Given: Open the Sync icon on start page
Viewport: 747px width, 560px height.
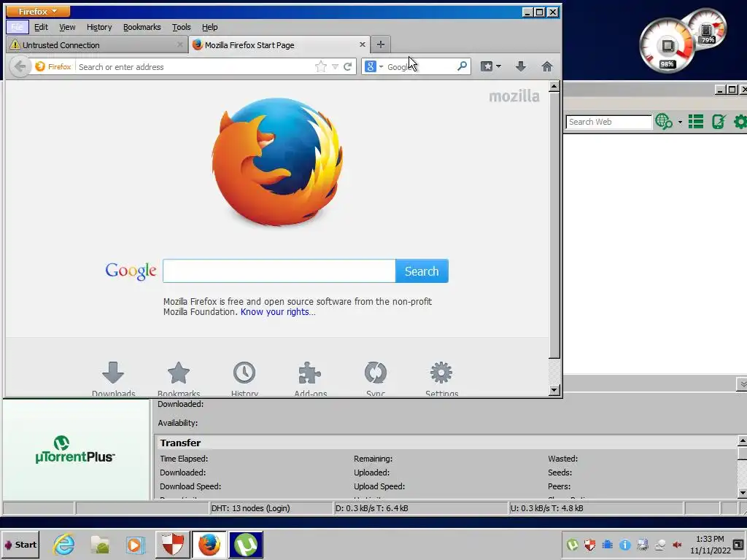Looking at the screenshot, I should click(376, 379).
